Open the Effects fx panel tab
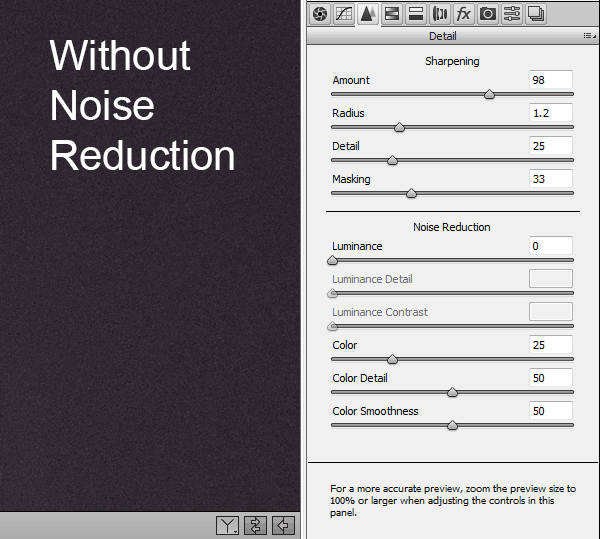600x539 pixels. pos(463,14)
